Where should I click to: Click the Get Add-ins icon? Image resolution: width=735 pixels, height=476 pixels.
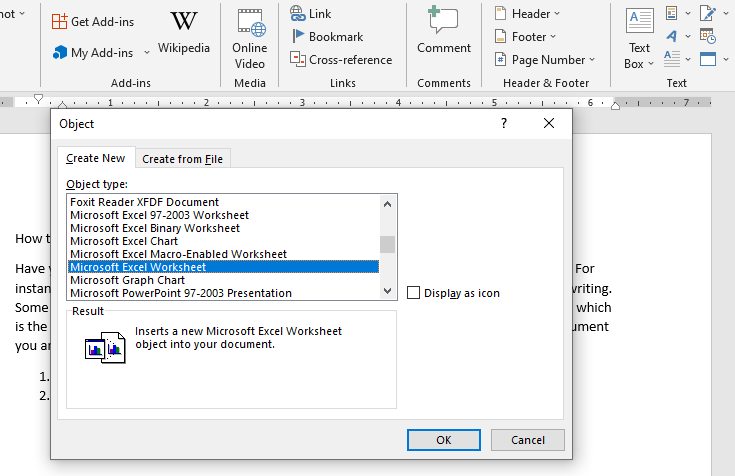60,22
